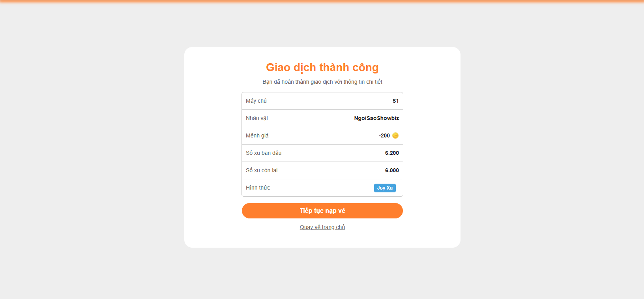Click blank white area of the confirmation card
Viewport: 644px width, 299px height.
coord(213,158)
